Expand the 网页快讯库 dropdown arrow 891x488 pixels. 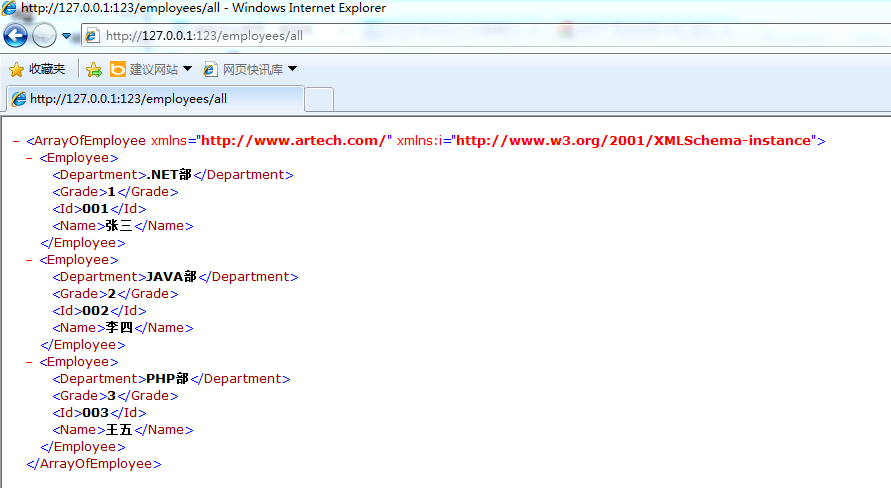click(x=292, y=69)
